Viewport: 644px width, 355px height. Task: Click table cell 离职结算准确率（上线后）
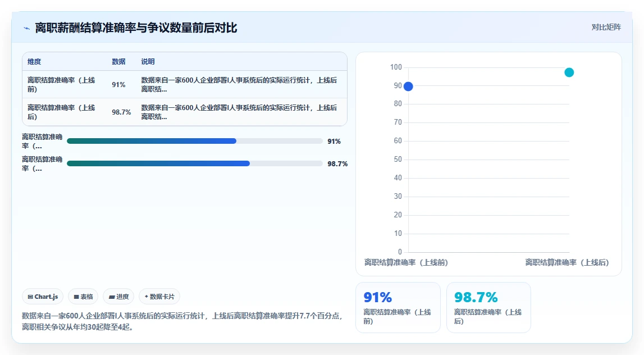[x=61, y=112]
